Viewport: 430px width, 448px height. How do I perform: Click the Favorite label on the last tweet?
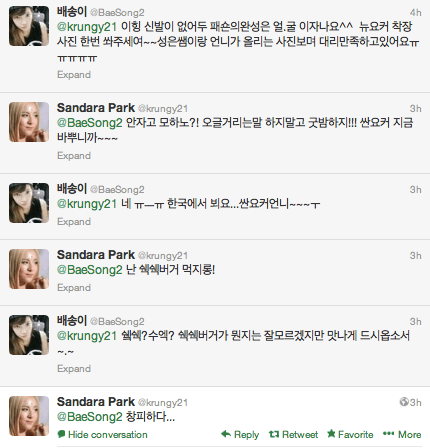(x=355, y=434)
